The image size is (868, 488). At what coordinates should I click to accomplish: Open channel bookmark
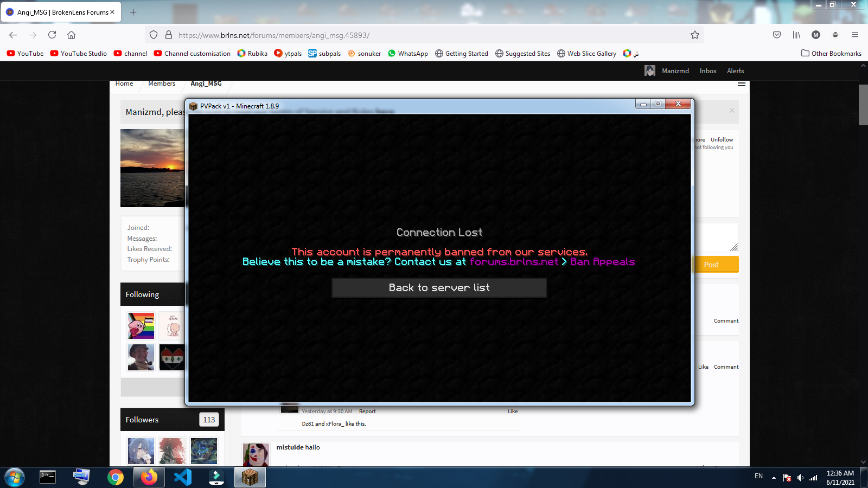coord(130,53)
